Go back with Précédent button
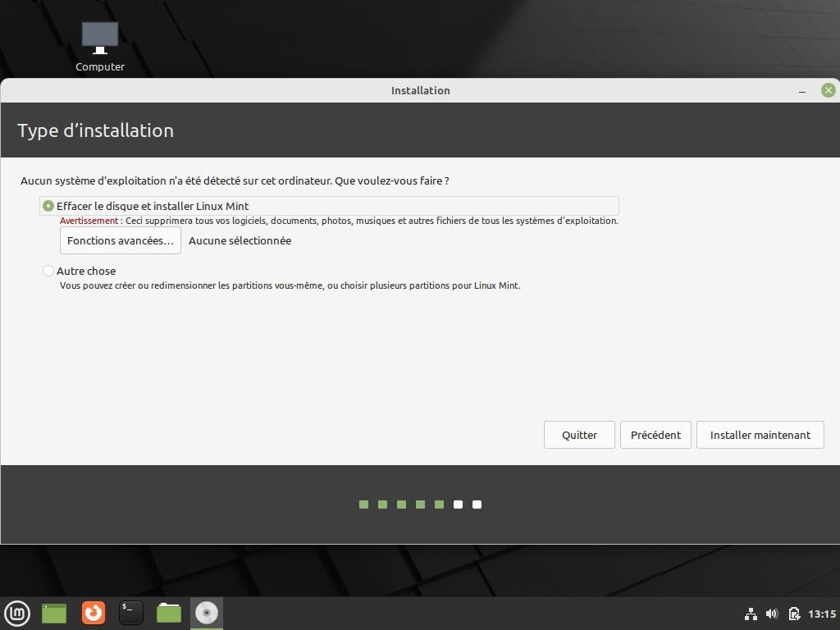The image size is (840, 630). (x=655, y=435)
